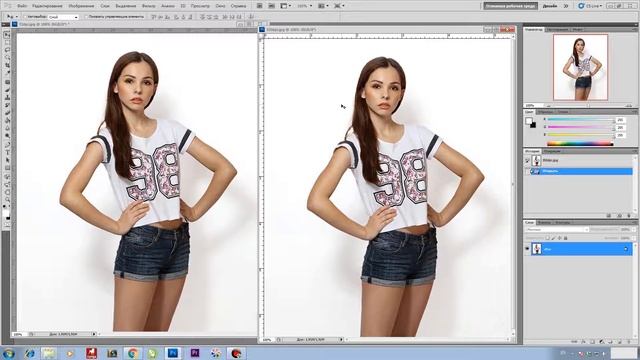Click the color spectrum ramp in Color panel
This screenshot has width=640, height=360.
pos(580,143)
